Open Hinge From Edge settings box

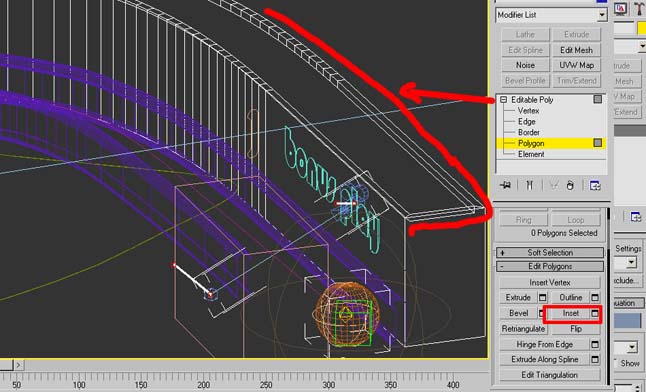pos(595,344)
